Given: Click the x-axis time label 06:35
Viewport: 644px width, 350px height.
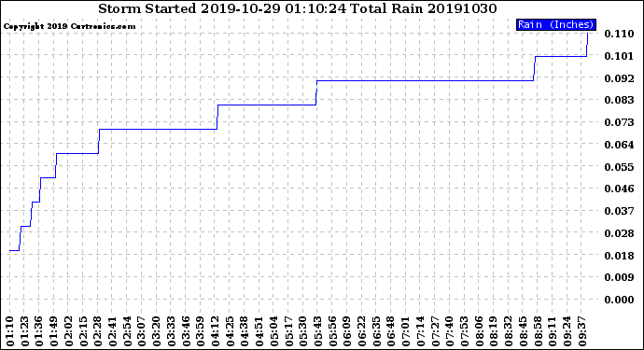Looking at the screenshot, I should [377, 331].
